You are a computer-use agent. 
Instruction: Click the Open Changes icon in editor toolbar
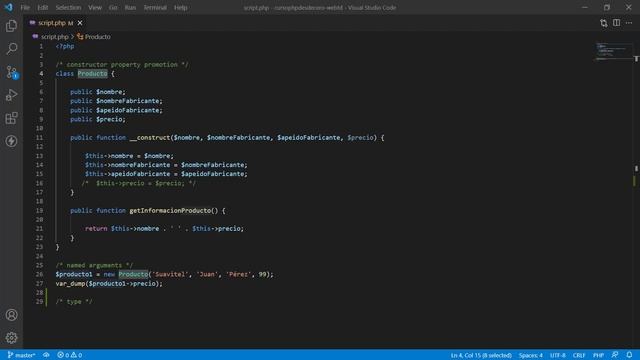coord(604,23)
